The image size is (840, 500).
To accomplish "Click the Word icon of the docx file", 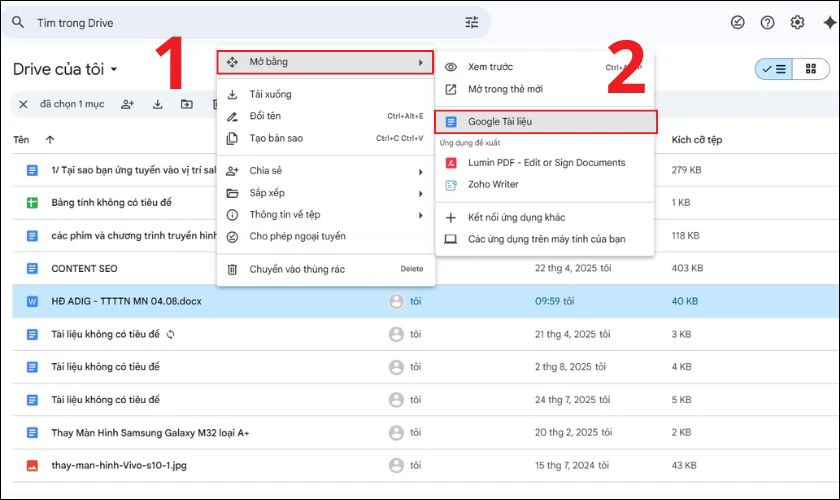I will point(32,301).
